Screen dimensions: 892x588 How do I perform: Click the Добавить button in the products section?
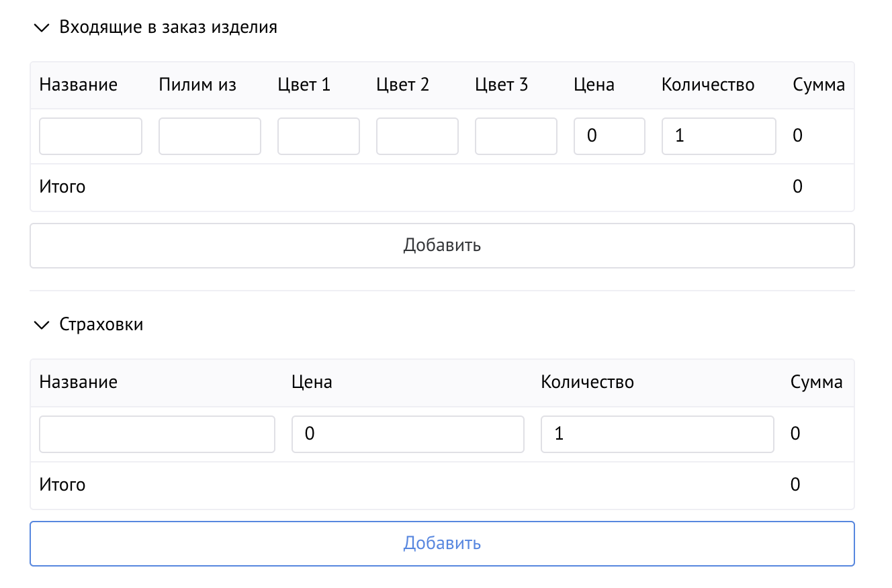point(442,246)
